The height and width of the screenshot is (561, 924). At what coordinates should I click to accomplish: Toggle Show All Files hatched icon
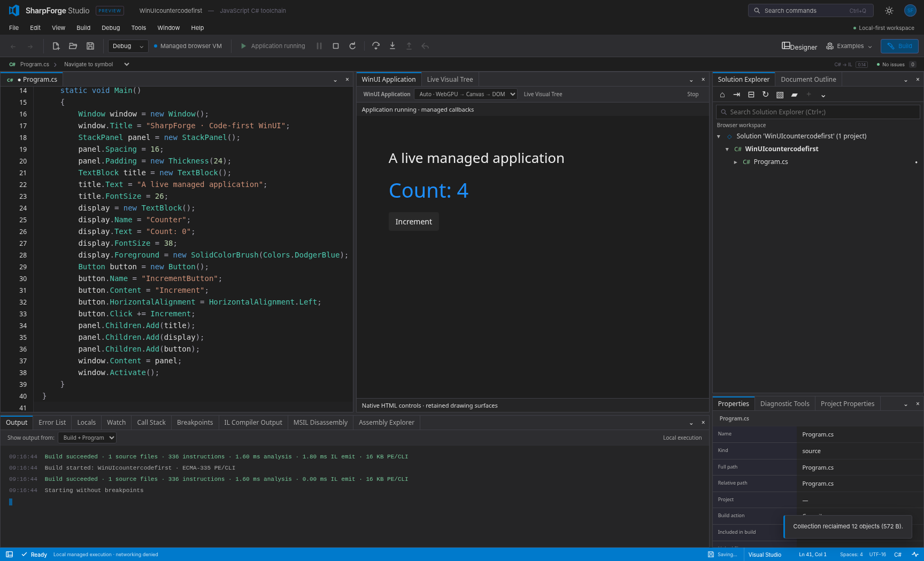(780, 95)
